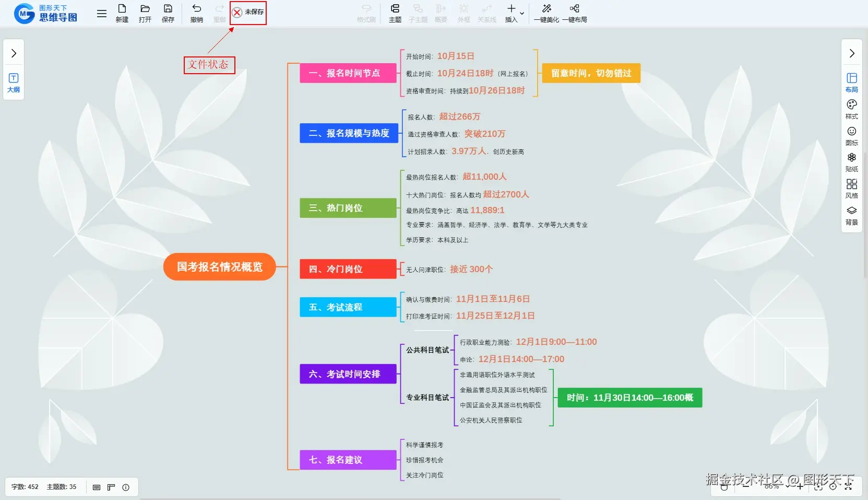Image resolution: width=868 pixels, height=500 pixels.
Task: Click the 十大热门岗位 node
Action: point(468,194)
